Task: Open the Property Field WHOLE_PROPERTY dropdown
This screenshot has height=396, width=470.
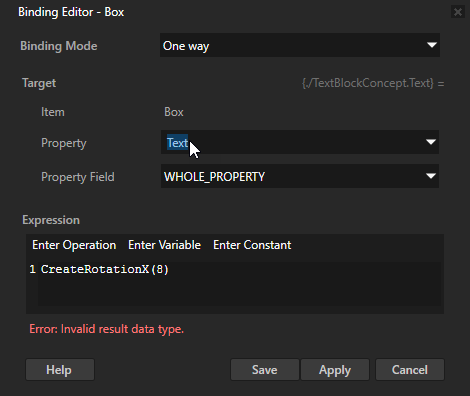Action: click(x=300, y=176)
